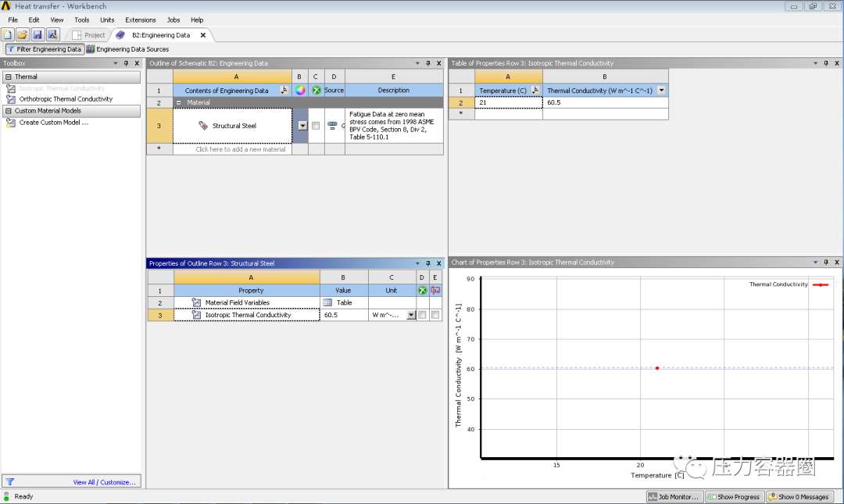Click the color swatch icon in column B header

pyautogui.click(x=299, y=89)
